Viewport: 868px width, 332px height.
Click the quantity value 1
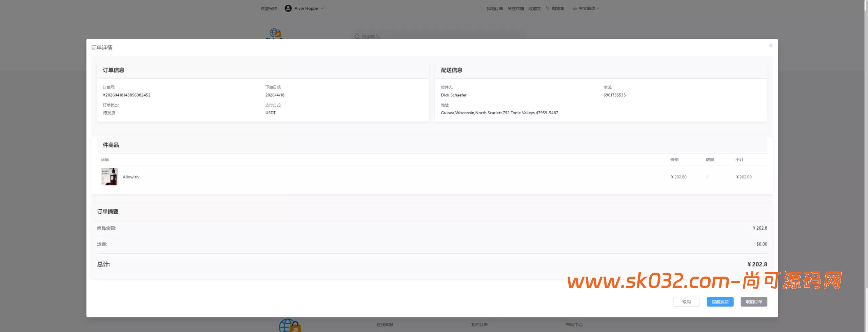(x=707, y=177)
